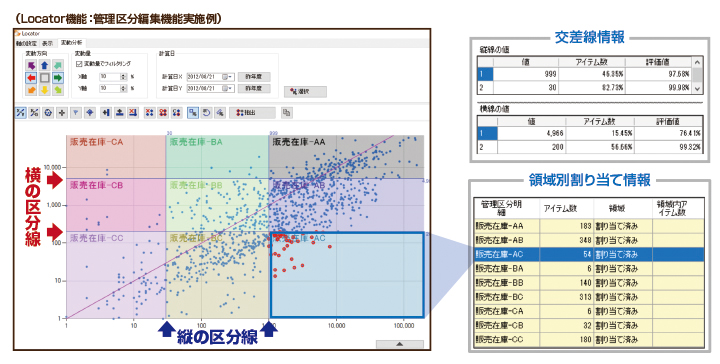Select the purple diagonal arrow direction
The height and width of the screenshot is (364, 720).
tap(31, 66)
